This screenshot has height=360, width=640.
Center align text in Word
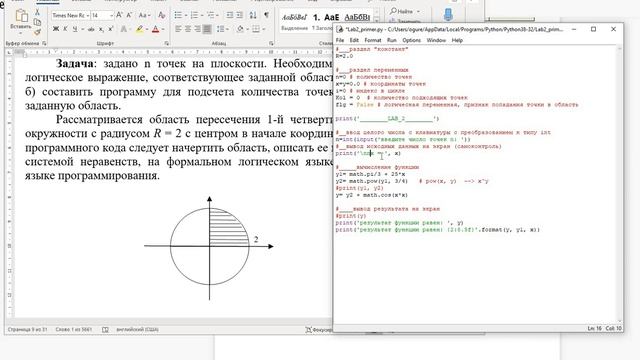click(188, 29)
